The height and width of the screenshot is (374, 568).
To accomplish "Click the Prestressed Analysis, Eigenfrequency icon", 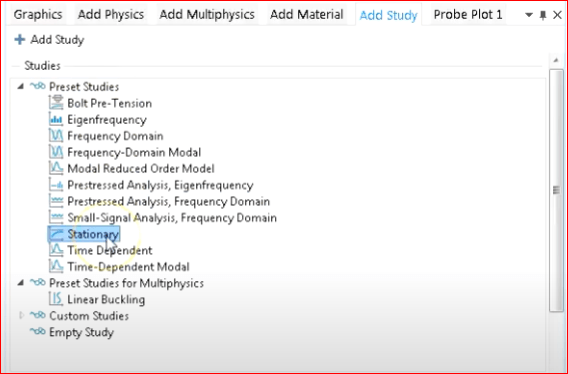I will pos(56,185).
